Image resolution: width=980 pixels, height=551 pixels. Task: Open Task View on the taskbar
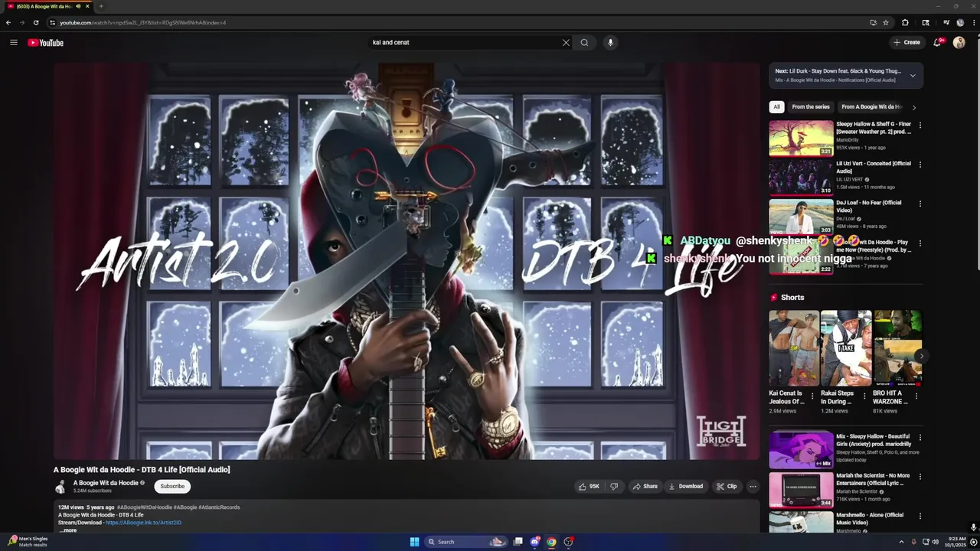[x=518, y=542]
